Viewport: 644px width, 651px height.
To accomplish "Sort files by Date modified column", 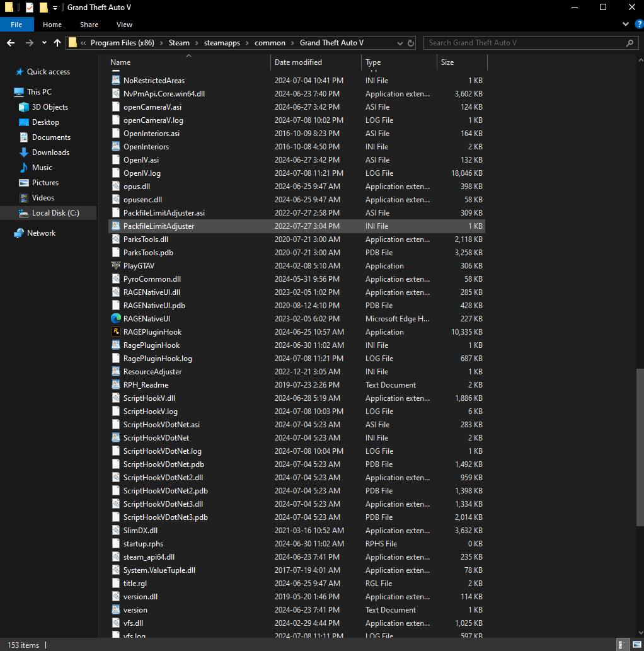I will (298, 62).
